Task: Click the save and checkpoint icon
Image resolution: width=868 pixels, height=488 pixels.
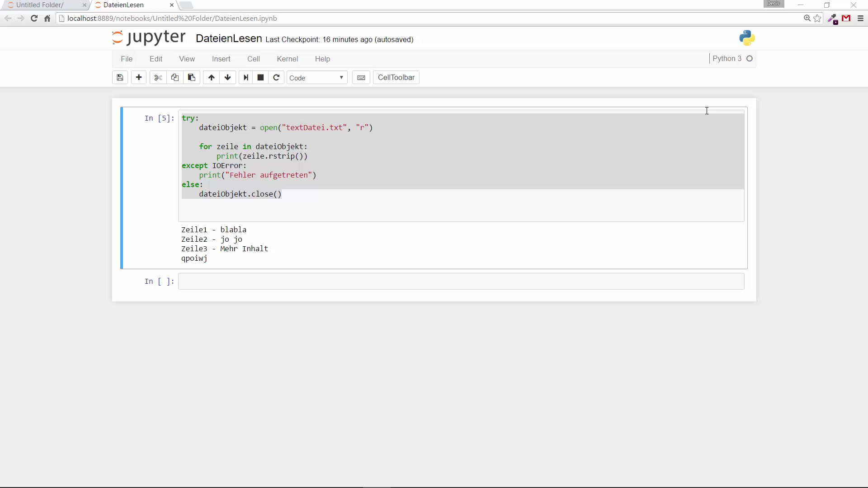Action: [120, 78]
